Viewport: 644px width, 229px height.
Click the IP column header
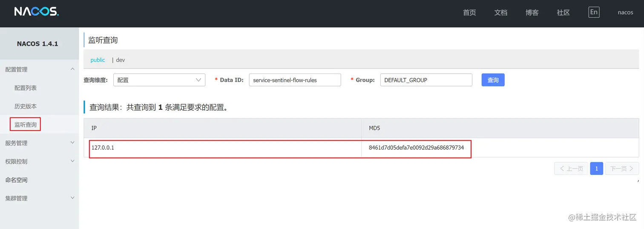tap(222, 128)
